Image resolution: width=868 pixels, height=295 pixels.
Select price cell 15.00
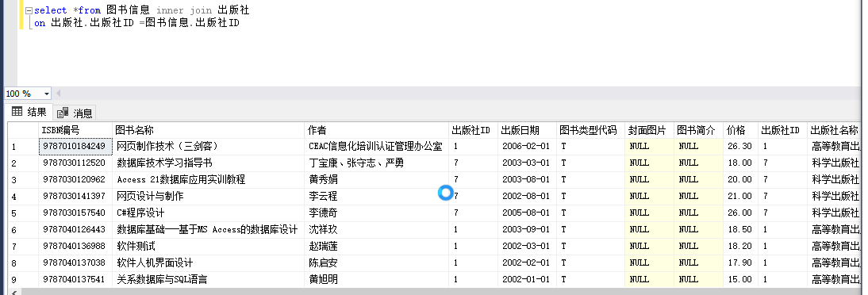coord(740,279)
